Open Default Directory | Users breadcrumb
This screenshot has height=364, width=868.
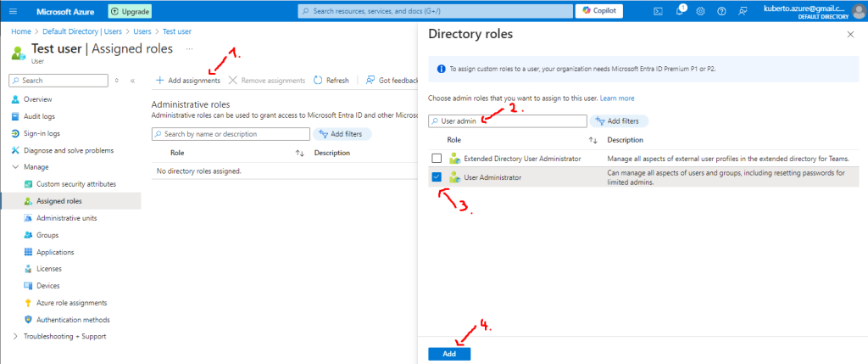(x=82, y=31)
